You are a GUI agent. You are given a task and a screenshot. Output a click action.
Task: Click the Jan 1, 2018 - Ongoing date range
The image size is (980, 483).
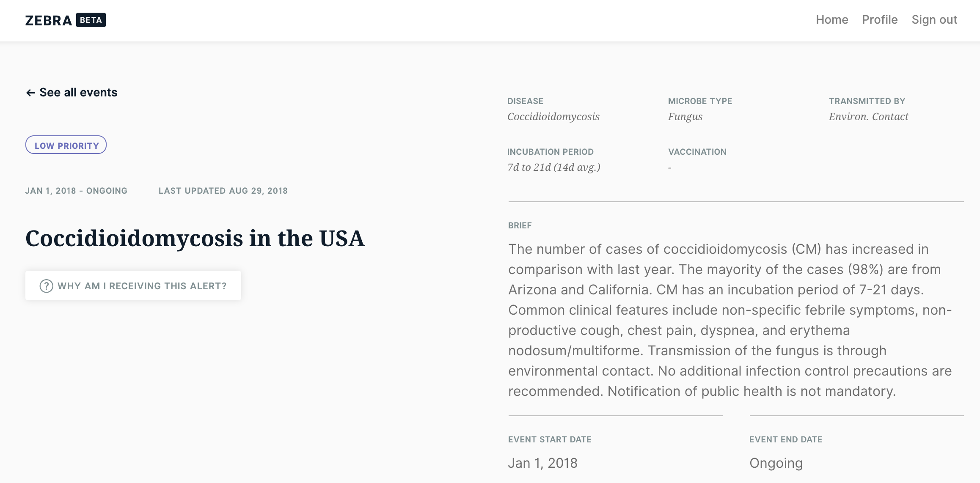[76, 191]
